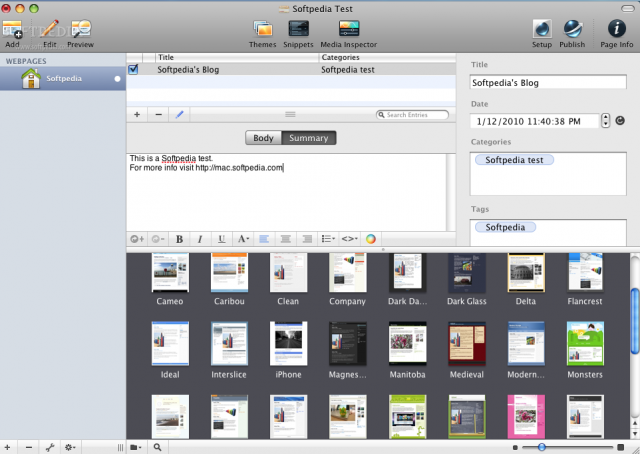This screenshot has width=640, height=454.
Task: Select the Clean theme thumbnail
Action: [288, 272]
